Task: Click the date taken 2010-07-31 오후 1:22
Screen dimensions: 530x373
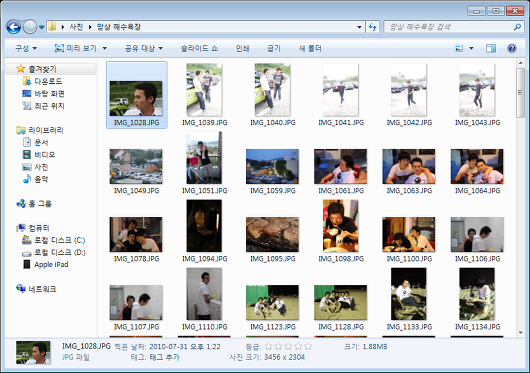Action: 185,347
